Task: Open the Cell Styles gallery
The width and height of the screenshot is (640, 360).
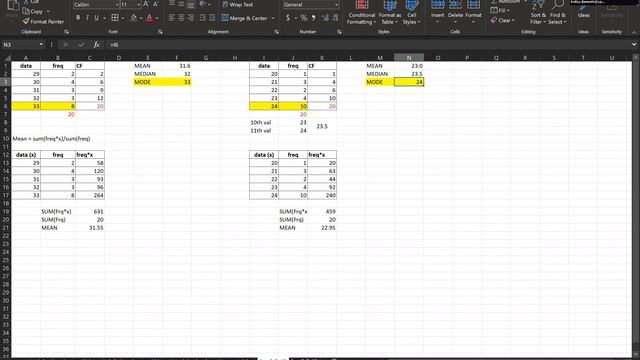Action: (x=411, y=13)
